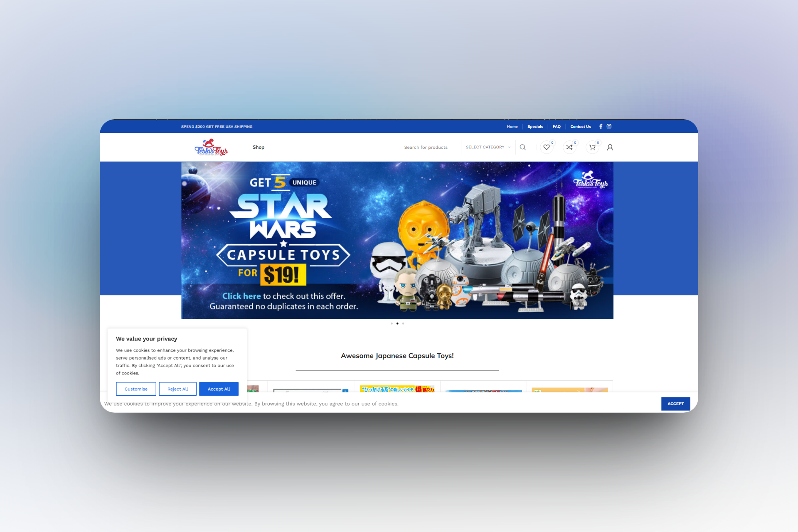Select the second carousel slide dot
Viewport: 798px width, 532px height.
pyautogui.click(x=397, y=323)
